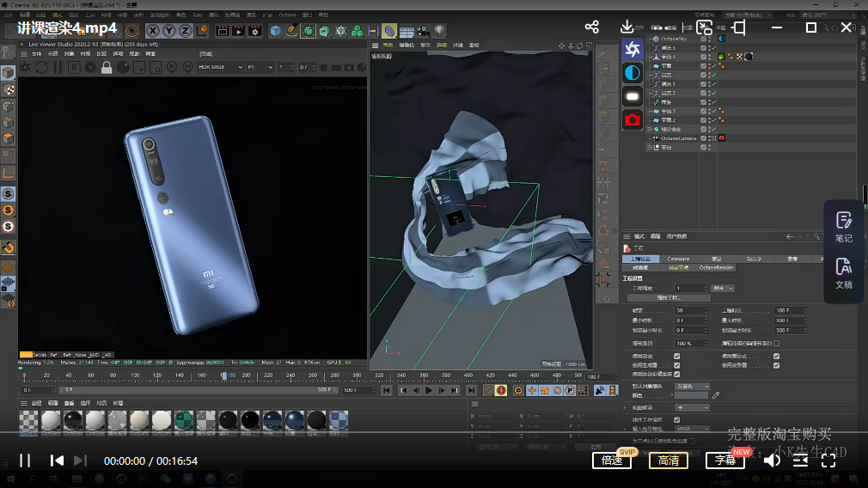Toggle the OctaneSky visibility dots
The width and height of the screenshot is (868, 488).
point(710,39)
